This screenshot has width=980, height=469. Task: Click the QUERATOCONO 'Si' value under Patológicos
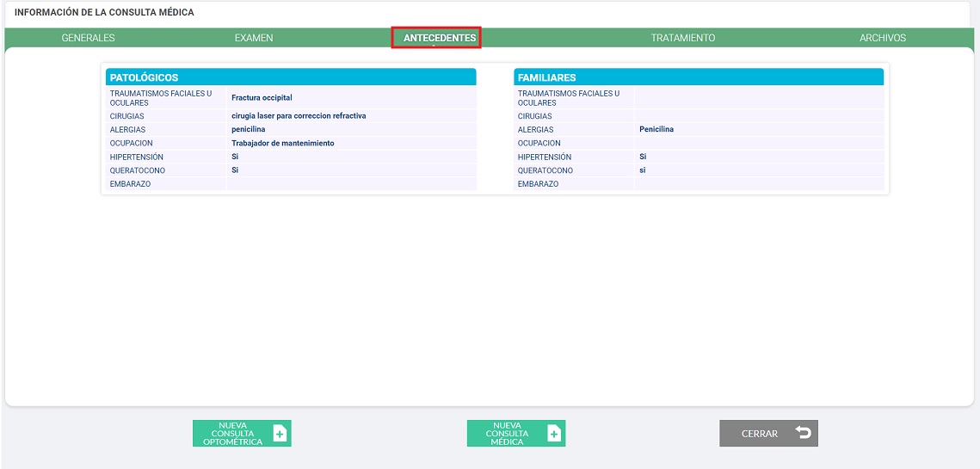(235, 170)
